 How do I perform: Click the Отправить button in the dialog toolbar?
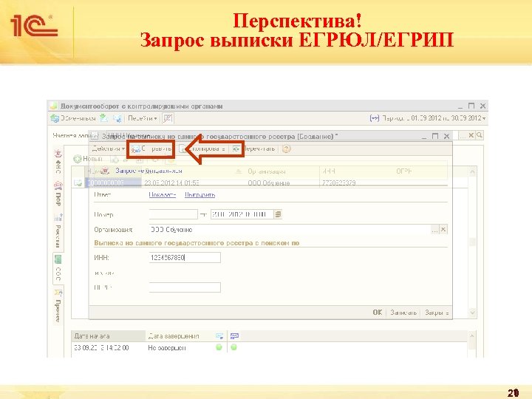click(x=151, y=149)
